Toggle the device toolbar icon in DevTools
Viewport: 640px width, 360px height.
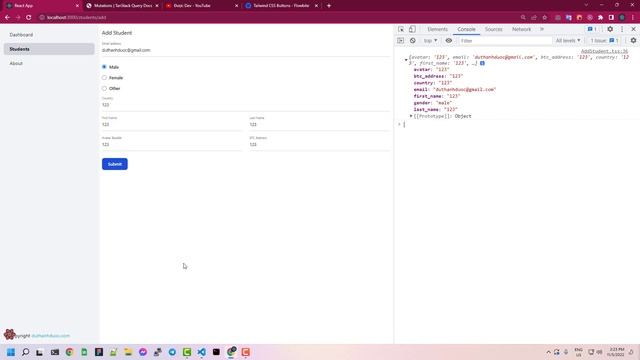[412, 29]
